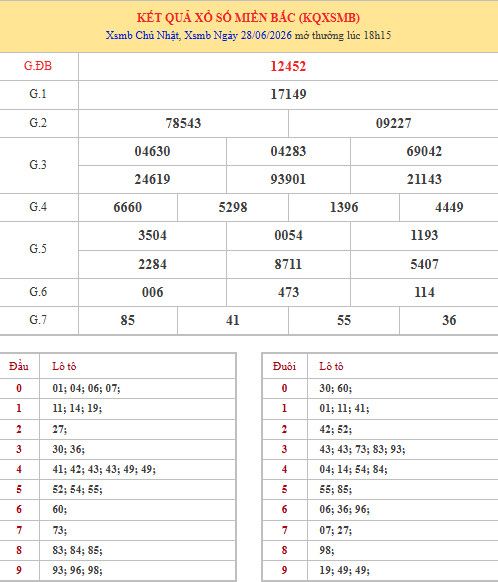498x582 pixels.
Task: Click G.5 number 5407
Action: pos(424,264)
